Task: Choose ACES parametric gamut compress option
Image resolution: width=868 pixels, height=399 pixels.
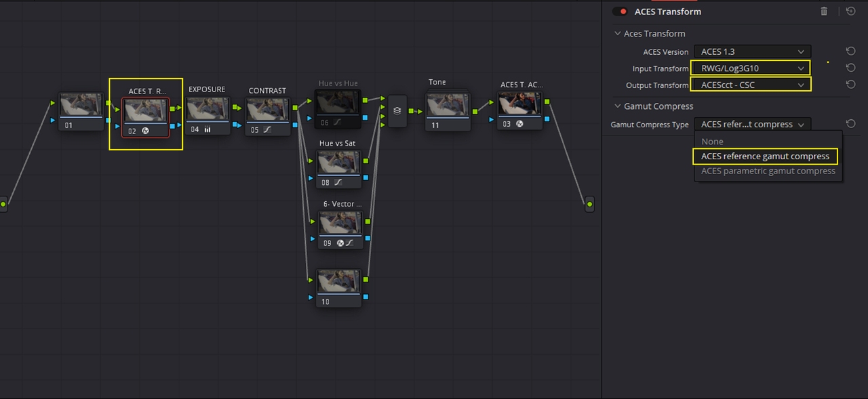Action: (x=768, y=171)
